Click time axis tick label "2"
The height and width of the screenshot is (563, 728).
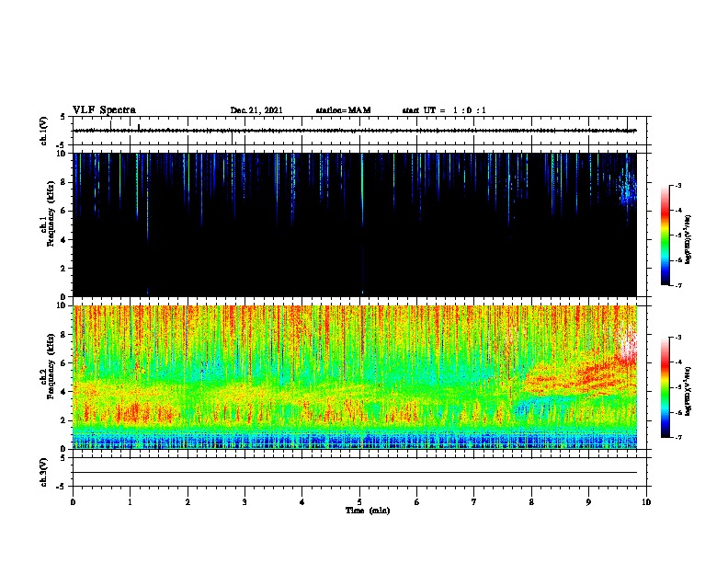tap(188, 502)
